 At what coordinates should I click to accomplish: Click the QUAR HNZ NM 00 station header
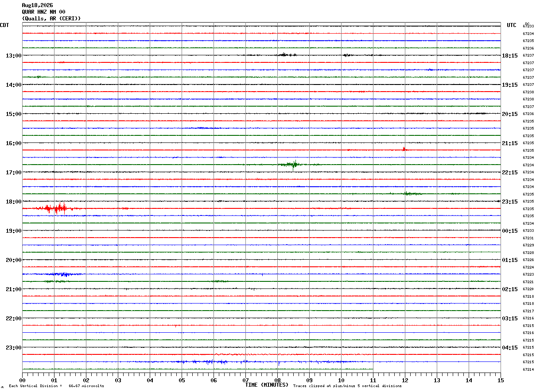(x=43, y=12)
